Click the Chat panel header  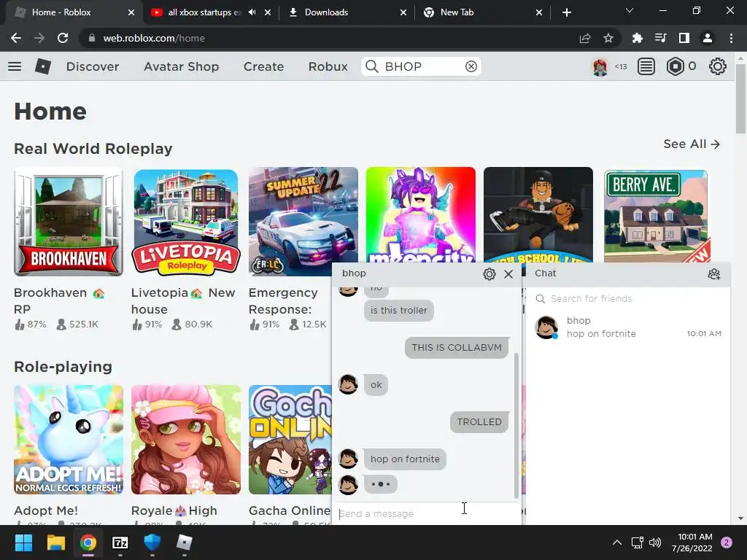click(x=628, y=274)
